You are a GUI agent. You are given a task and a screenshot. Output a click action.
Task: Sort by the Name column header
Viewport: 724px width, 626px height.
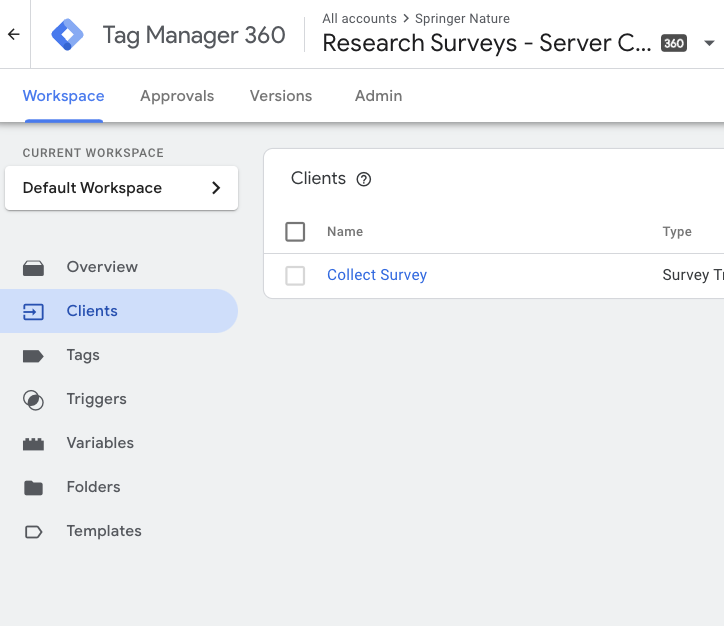345,231
